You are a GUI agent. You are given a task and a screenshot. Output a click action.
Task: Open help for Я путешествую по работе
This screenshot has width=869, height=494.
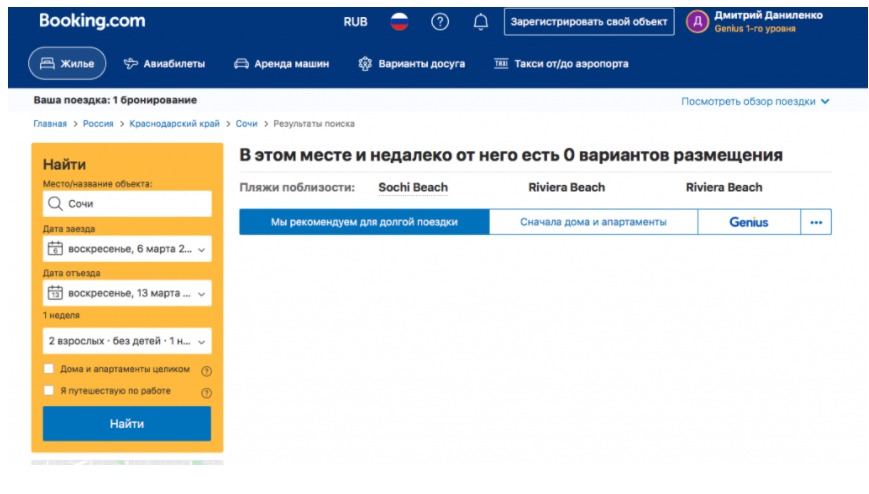click(x=206, y=393)
